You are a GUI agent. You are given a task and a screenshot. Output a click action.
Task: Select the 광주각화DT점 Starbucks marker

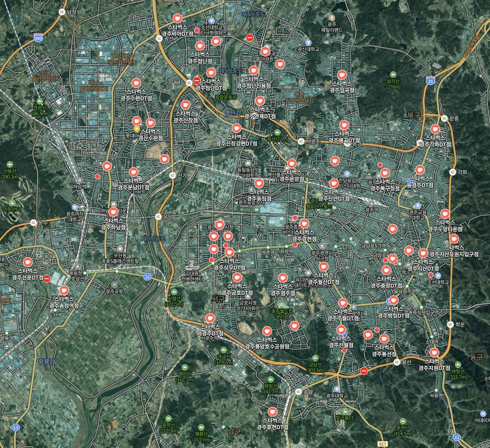(435, 129)
